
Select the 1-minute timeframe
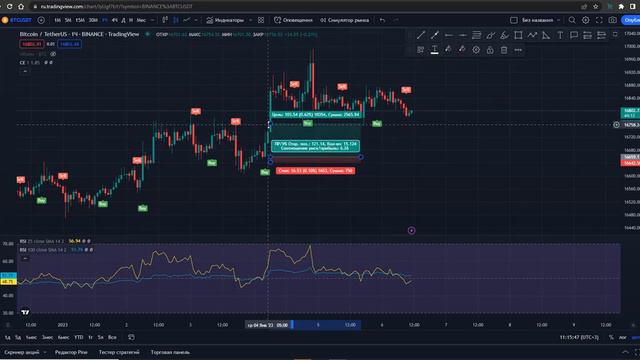(58, 20)
